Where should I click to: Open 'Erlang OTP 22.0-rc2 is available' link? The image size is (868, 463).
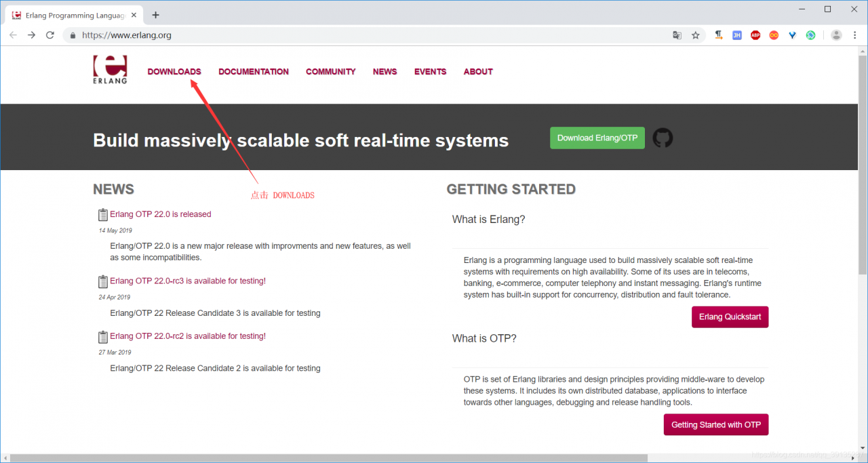(188, 336)
